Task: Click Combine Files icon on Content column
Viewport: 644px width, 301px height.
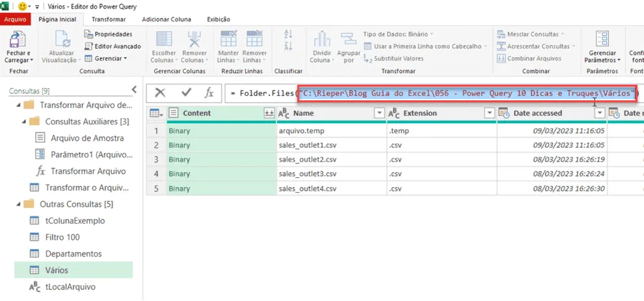Action: pyautogui.click(x=269, y=113)
